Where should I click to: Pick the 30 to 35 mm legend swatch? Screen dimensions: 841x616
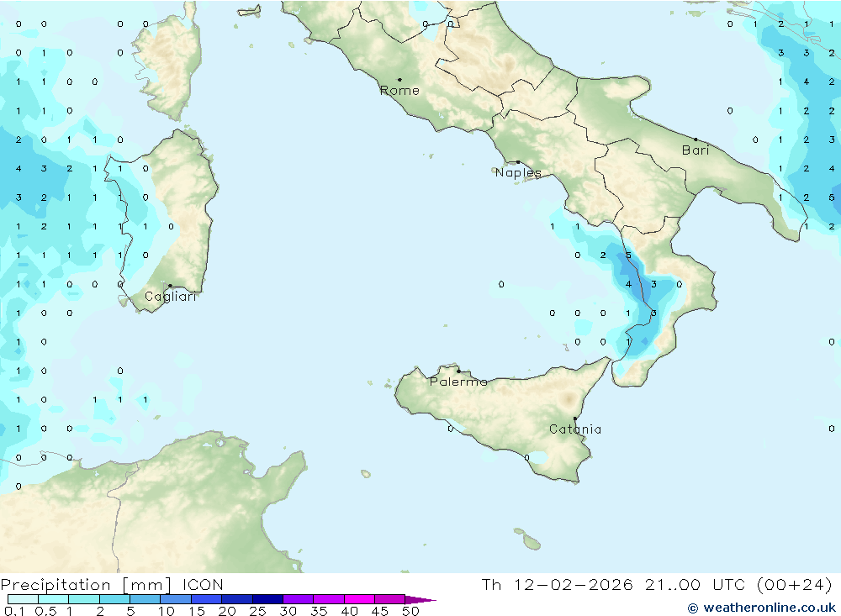point(298,599)
